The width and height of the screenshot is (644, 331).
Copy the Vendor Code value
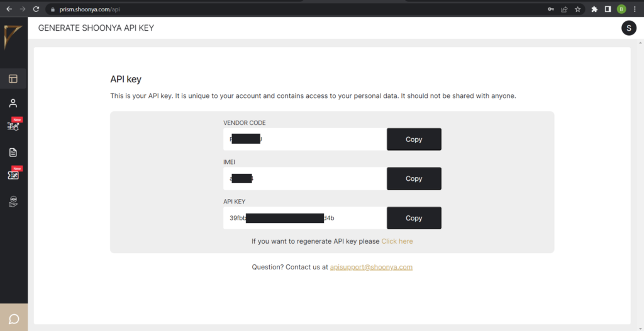tap(414, 139)
